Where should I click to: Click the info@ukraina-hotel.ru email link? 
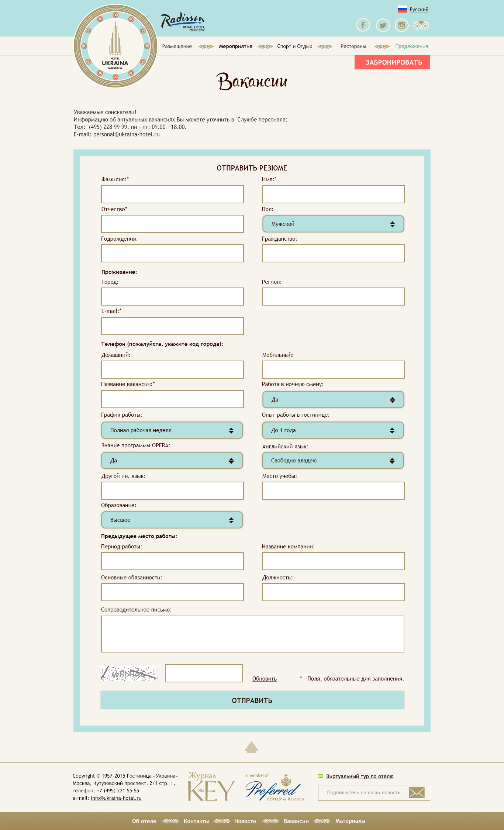coord(116,798)
